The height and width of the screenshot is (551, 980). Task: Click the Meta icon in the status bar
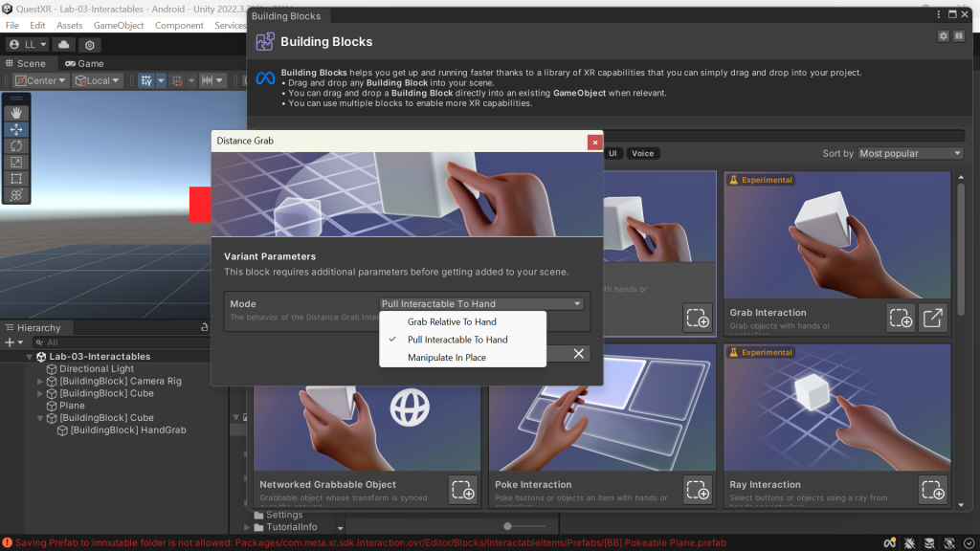(x=889, y=543)
